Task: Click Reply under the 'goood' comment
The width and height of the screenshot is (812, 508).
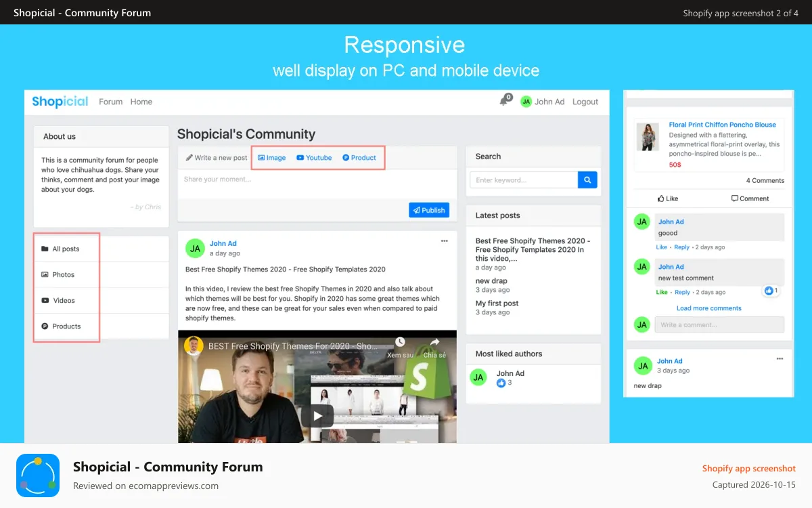Action: coord(682,247)
